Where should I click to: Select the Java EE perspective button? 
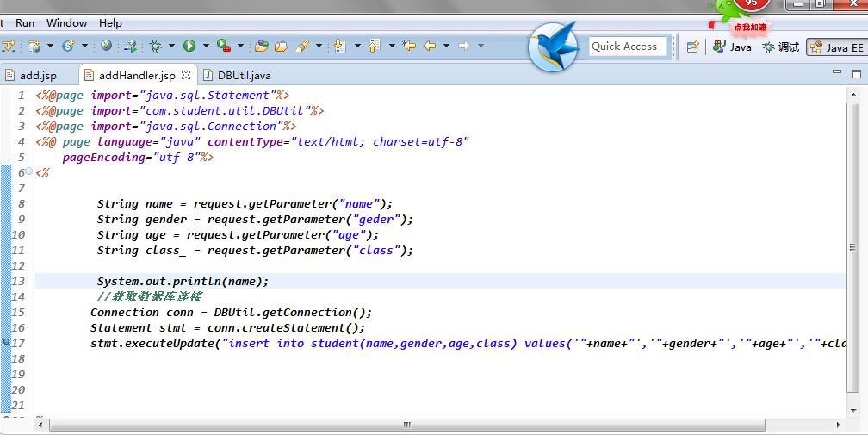[836, 47]
